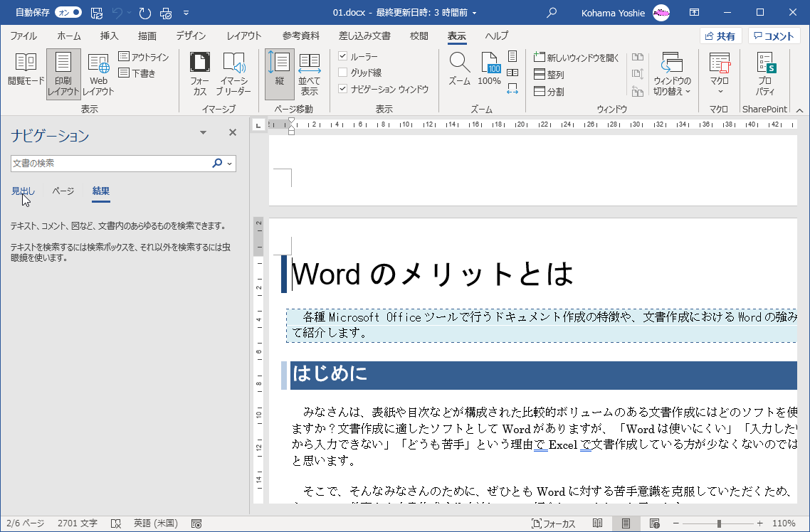Screen dimensions: 810x532
Task: Click the 文書の検索 search field
Action: click(x=110, y=164)
